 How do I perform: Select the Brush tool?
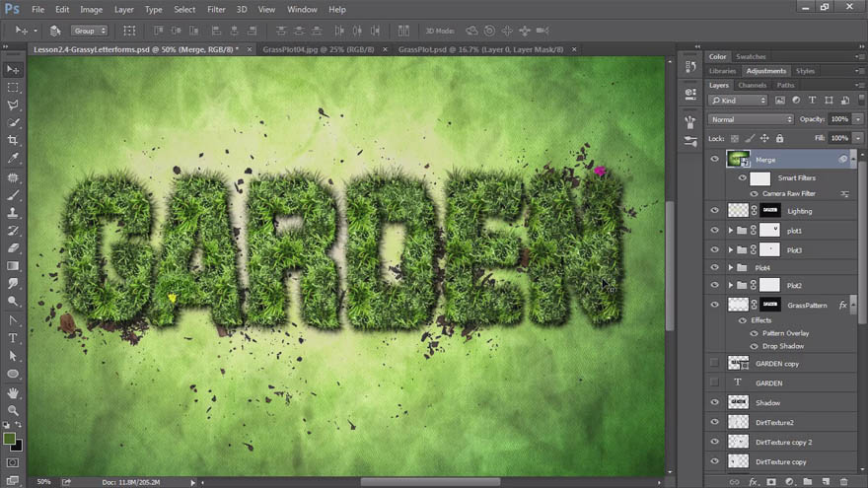tap(13, 195)
